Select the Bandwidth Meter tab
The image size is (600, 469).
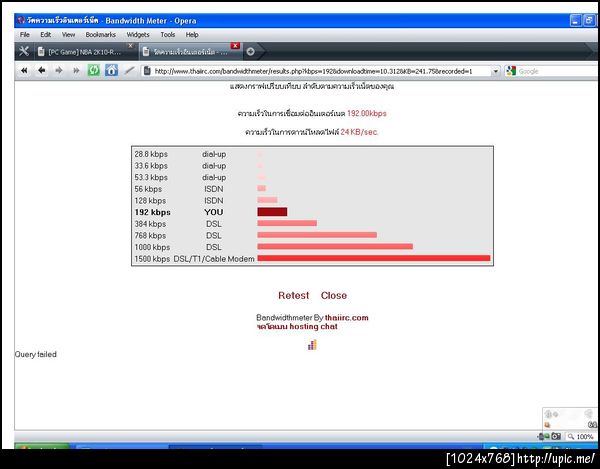(x=191, y=52)
